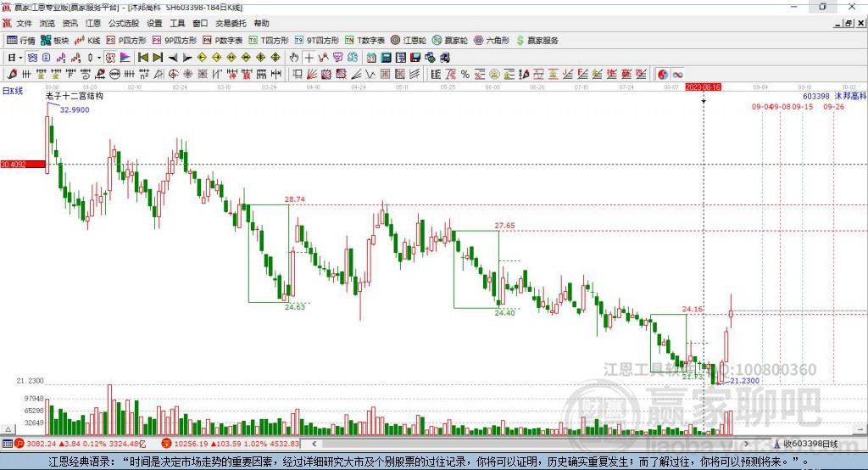This screenshot has height=470, width=868.
Task: Click the 21.2300 low price label
Action: point(744,381)
